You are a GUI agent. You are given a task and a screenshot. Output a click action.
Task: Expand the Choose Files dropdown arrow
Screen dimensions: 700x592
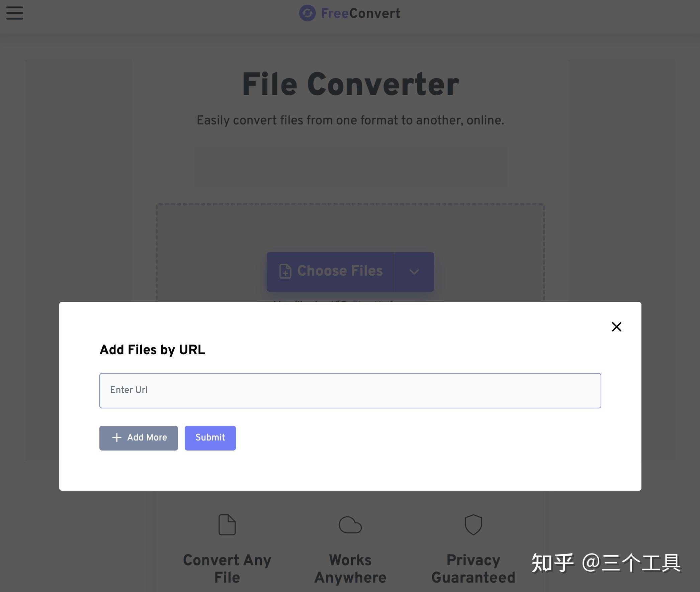[x=414, y=272]
